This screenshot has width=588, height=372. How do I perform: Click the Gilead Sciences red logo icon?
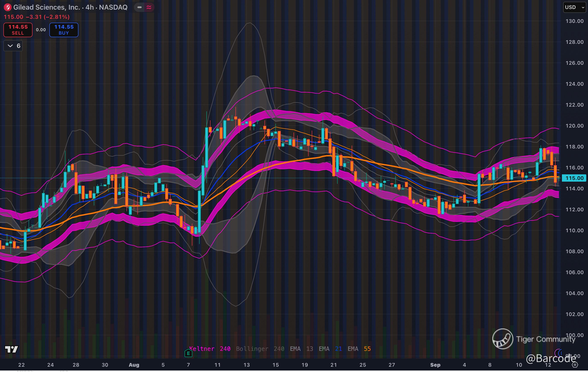7,7
